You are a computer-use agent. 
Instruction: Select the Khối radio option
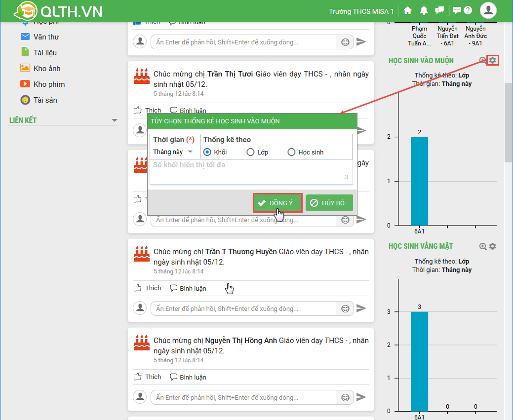point(207,152)
